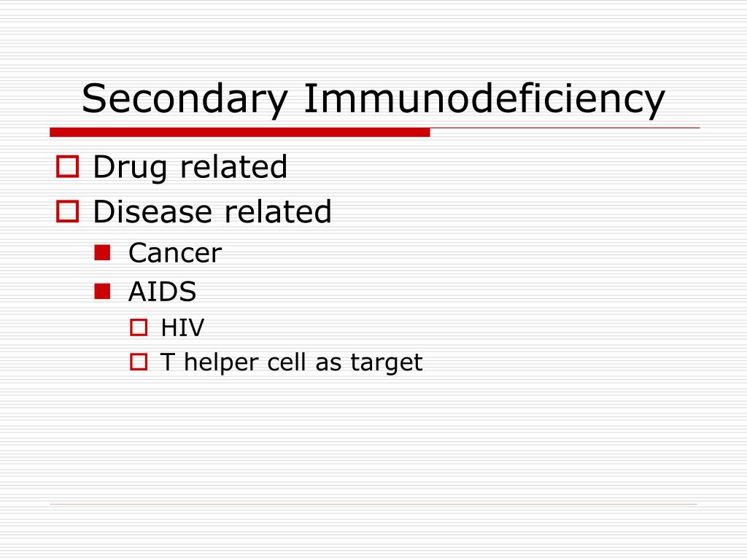Select the Secondary Immunodeficiency title text
This screenshot has width=747, height=560.
(x=373, y=99)
